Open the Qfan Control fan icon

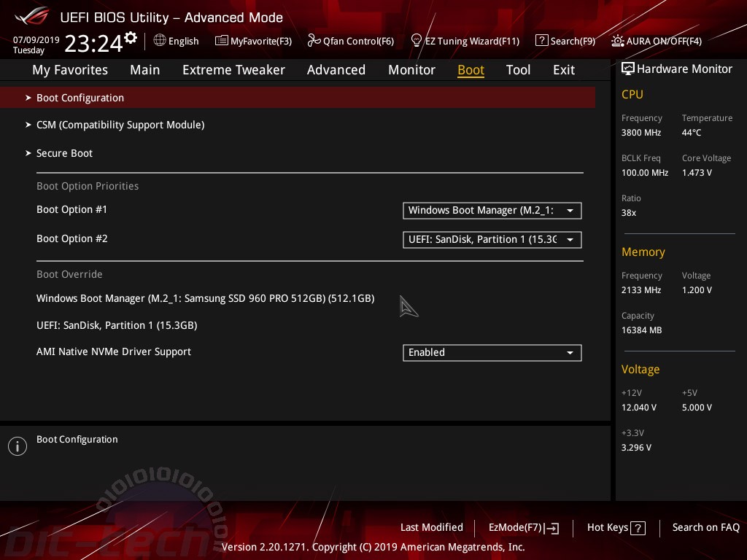click(314, 41)
